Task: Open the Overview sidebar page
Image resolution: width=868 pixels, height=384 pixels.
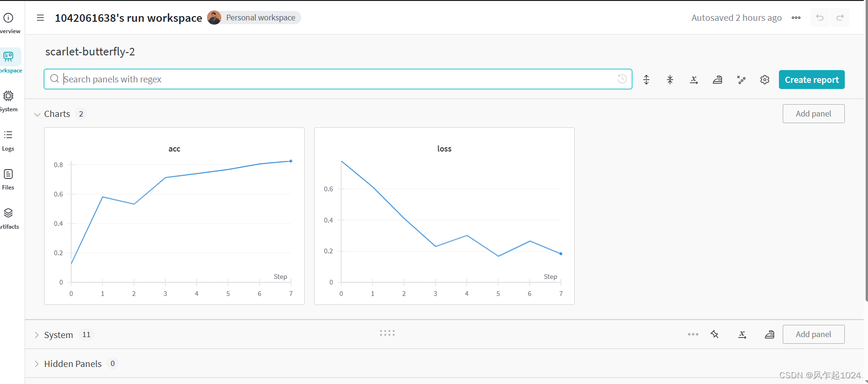Action: 9,23
